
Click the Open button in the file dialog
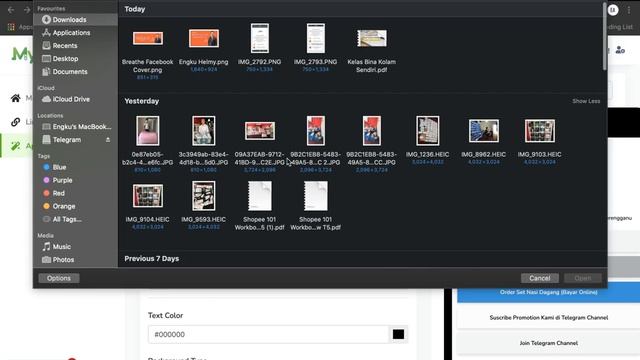pos(582,278)
